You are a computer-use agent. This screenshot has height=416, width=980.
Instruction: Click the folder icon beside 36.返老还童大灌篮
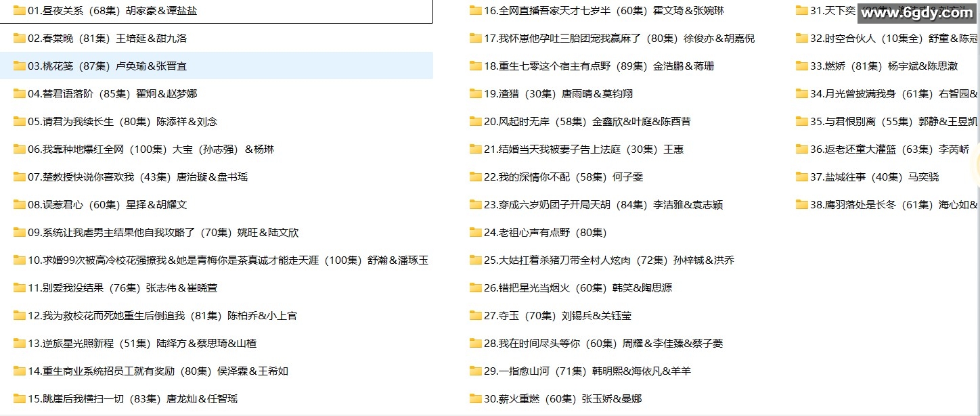(x=801, y=149)
